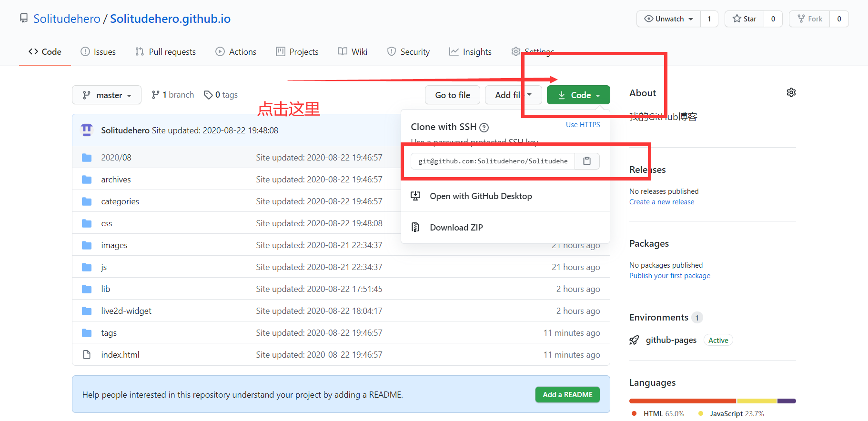The width and height of the screenshot is (868, 421).
Task: Click the folder icon for images
Action: click(x=87, y=245)
